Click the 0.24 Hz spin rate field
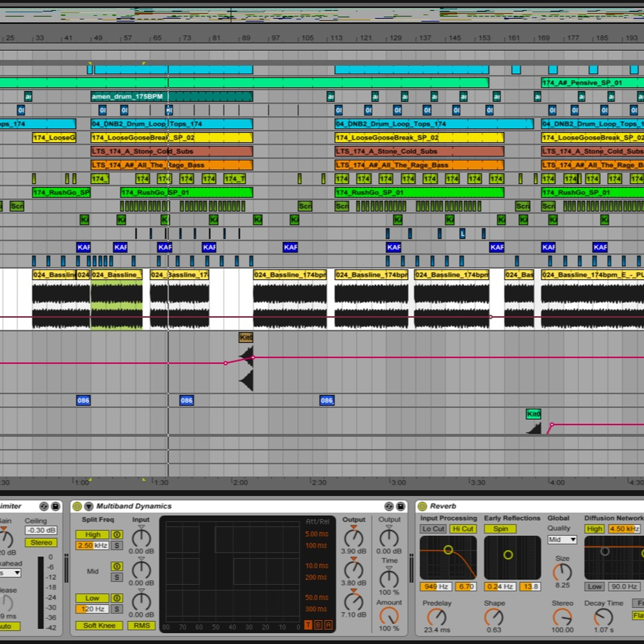644x644 pixels. click(x=500, y=587)
